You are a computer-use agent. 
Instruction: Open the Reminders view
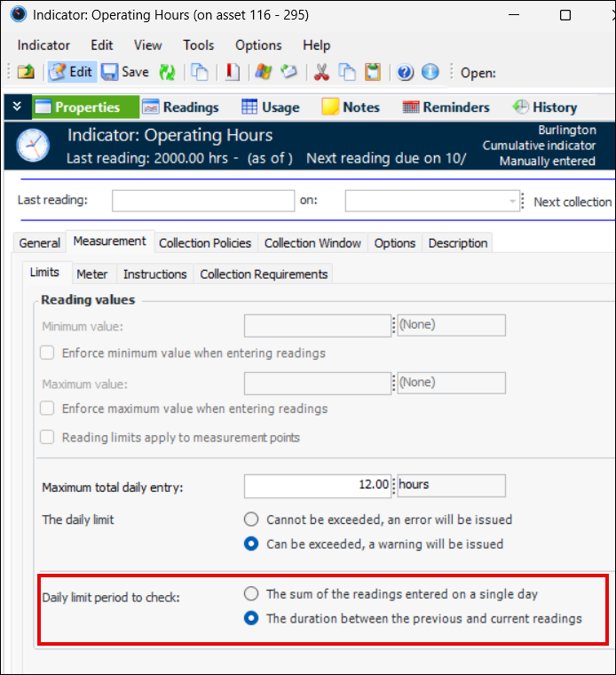tap(446, 107)
